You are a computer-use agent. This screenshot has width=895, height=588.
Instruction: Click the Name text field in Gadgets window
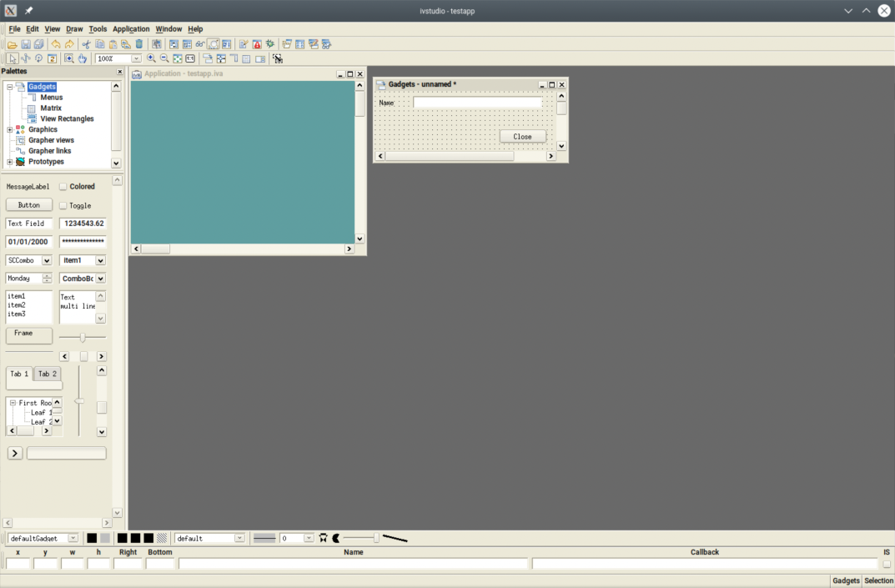477,103
